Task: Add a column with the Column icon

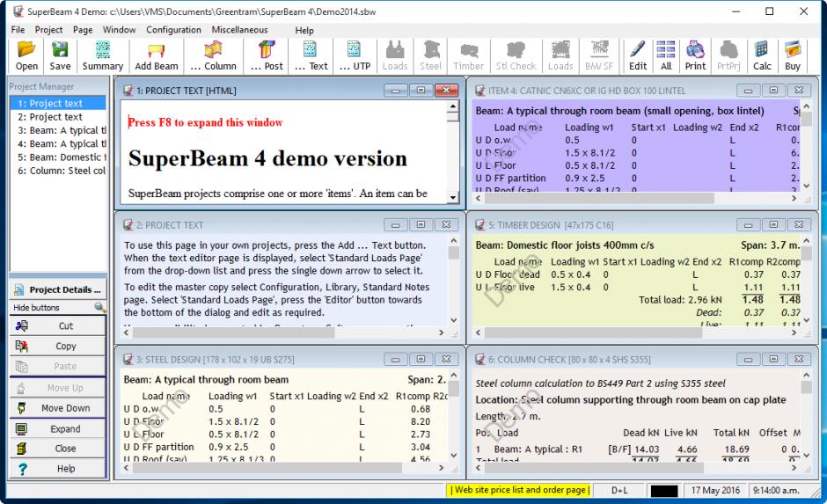Action: coord(213,56)
